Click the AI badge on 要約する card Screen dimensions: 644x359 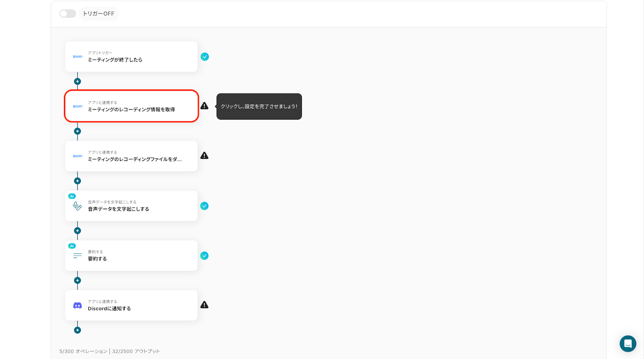(72, 246)
